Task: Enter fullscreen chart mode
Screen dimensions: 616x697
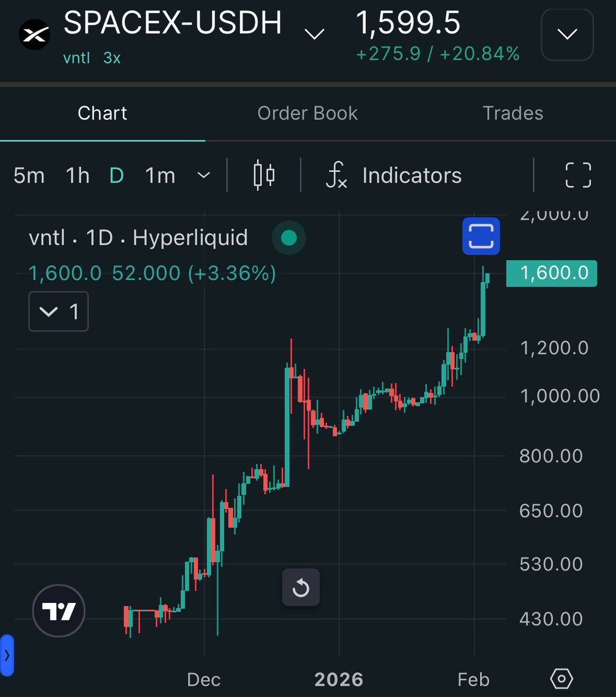Action: [x=578, y=175]
